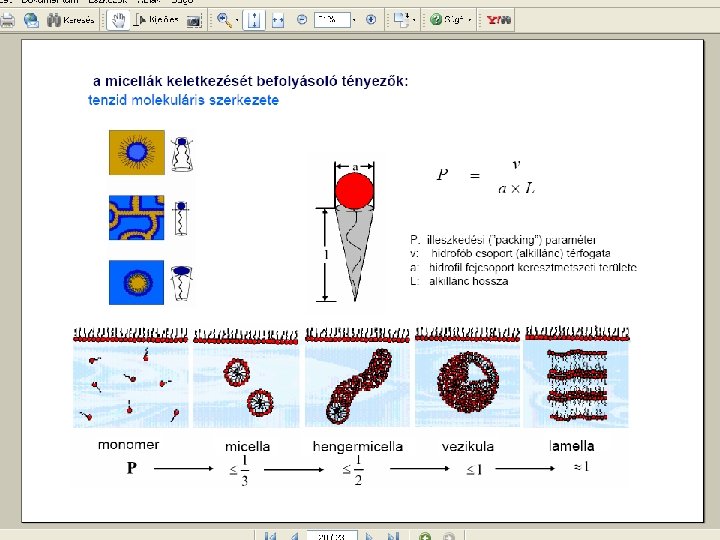Select the Kijelölés text selection tool
This screenshot has width=720, height=540.
tap(156, 20)
